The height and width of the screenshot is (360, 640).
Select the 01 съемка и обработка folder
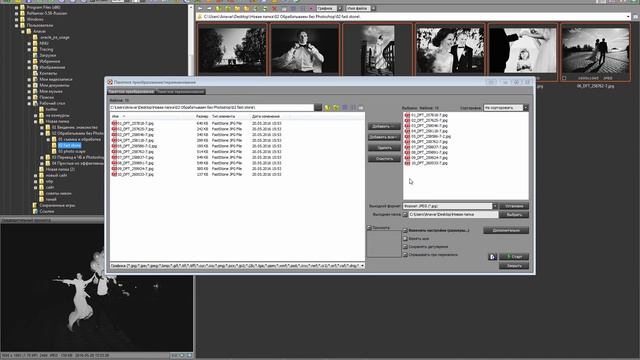pyautogui.click(x=79, y=139)
